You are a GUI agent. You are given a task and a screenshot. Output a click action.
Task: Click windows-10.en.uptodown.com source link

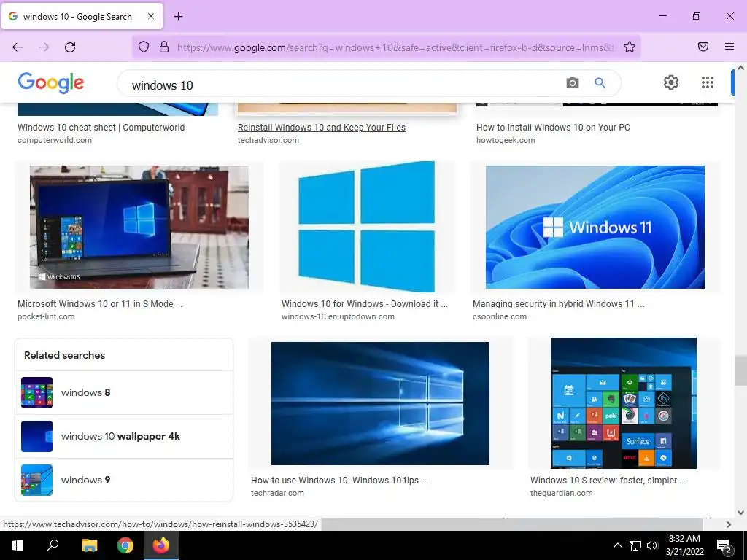[x=338, y=316]
